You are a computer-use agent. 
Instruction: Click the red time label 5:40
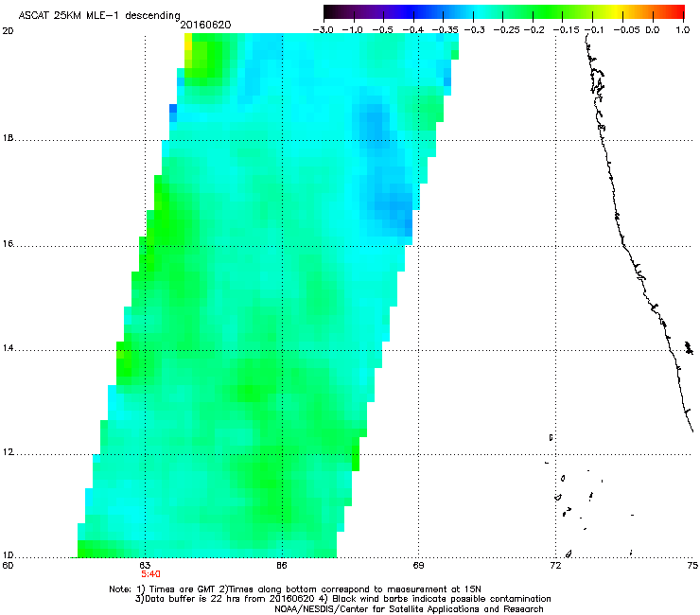tap(150, 574)
